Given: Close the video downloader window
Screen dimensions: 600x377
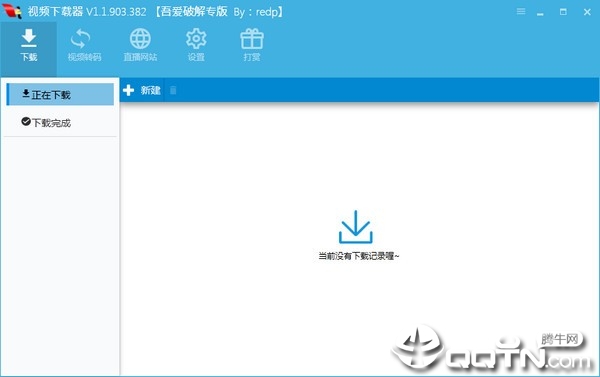Looking at the screenshot, I should (587, 12).
